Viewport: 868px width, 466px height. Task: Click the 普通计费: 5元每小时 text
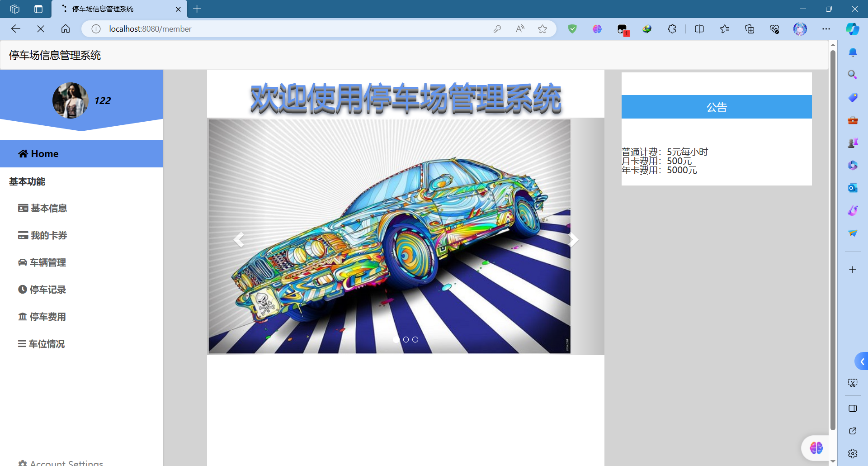[x=665, y=152]
